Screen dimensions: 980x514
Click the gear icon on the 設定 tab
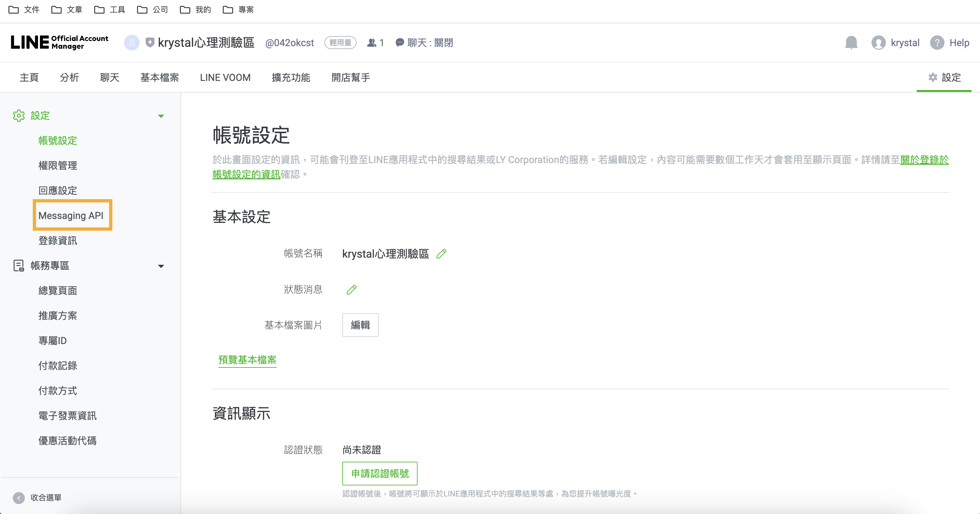pyautogui.click(x=933, y=77)
